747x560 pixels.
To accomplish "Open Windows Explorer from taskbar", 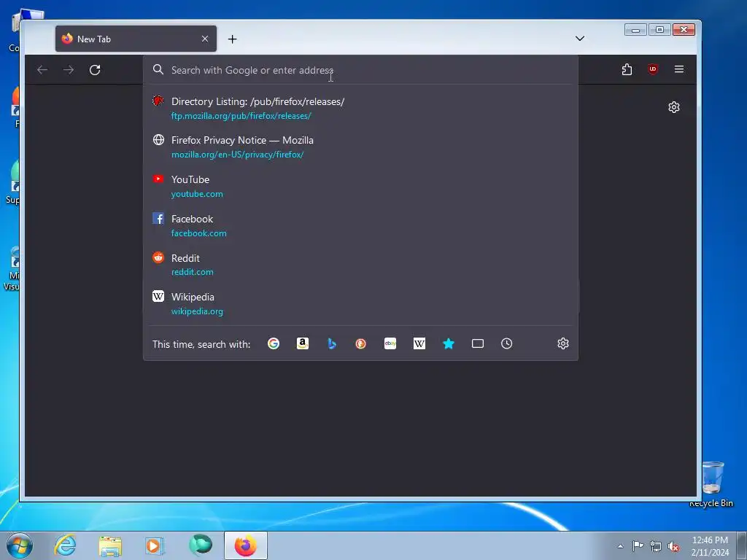I will pos(110,545).
